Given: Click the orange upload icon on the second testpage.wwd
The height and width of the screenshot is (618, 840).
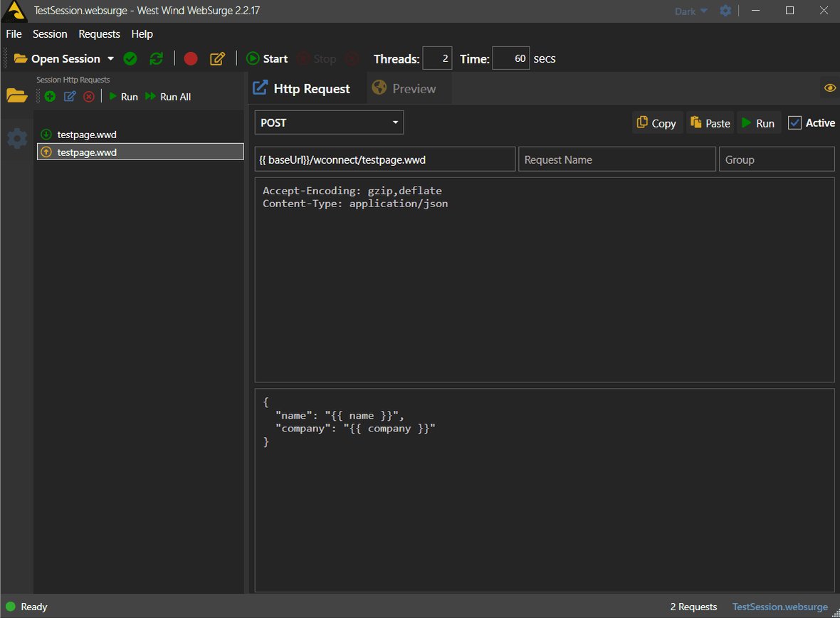Looking at the screenshot, I should click(x=46, y=152).
